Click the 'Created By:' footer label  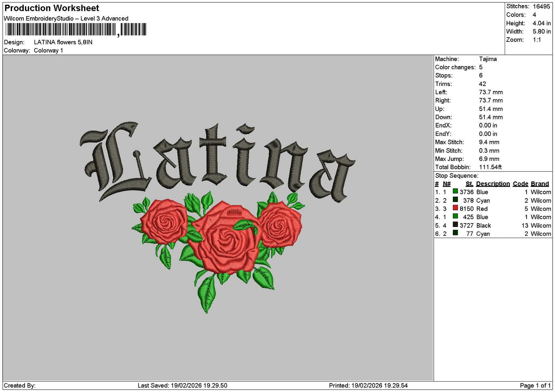[x=20, y=385]
